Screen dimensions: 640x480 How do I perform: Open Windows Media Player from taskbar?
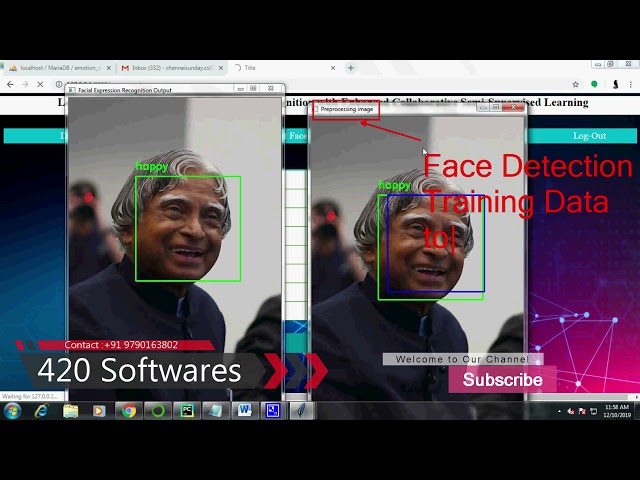pyautogui.click(x=98, y=411)
